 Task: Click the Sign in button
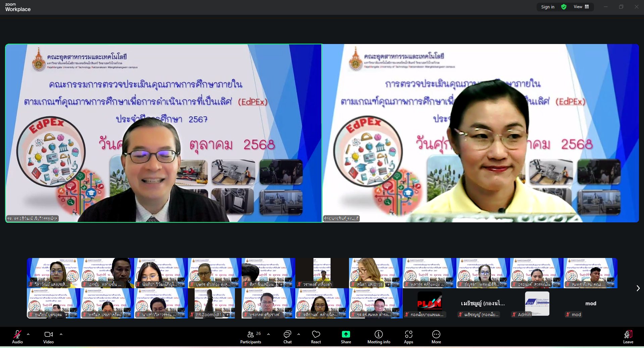(x=548, y=7)
